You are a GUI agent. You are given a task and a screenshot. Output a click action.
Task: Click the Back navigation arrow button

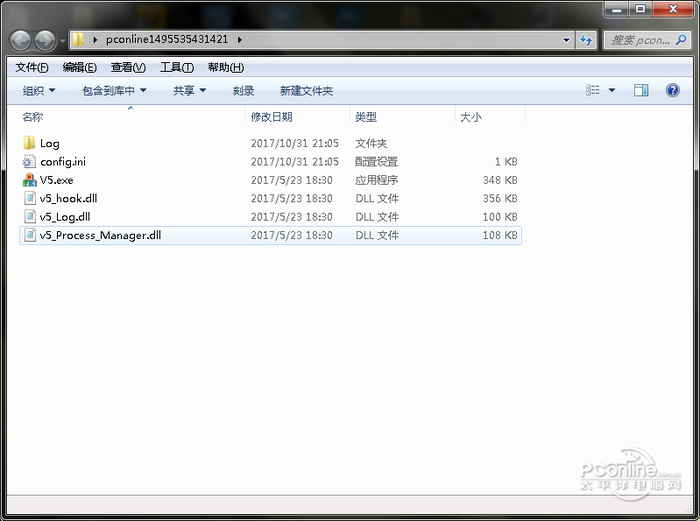coord(21,41)
